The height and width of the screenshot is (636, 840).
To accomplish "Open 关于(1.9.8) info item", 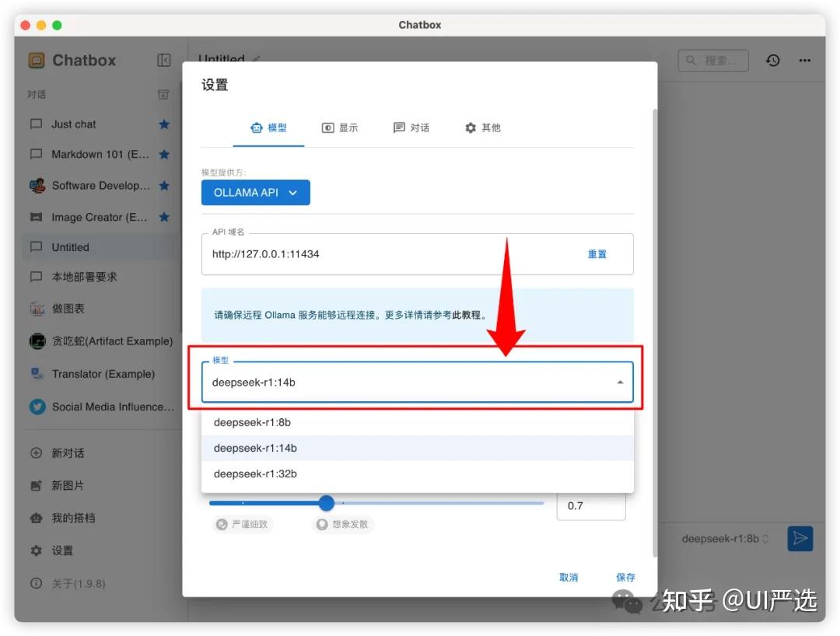I will tap(68, 584).
